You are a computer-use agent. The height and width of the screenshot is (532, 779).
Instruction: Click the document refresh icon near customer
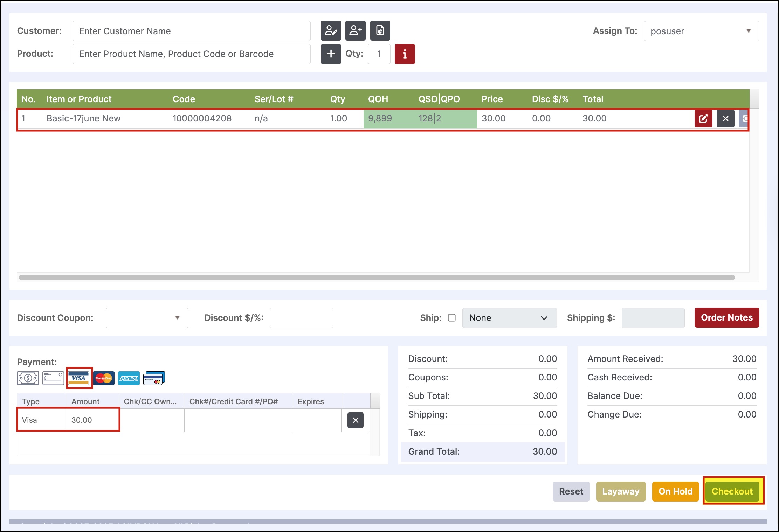coord(380,31)
